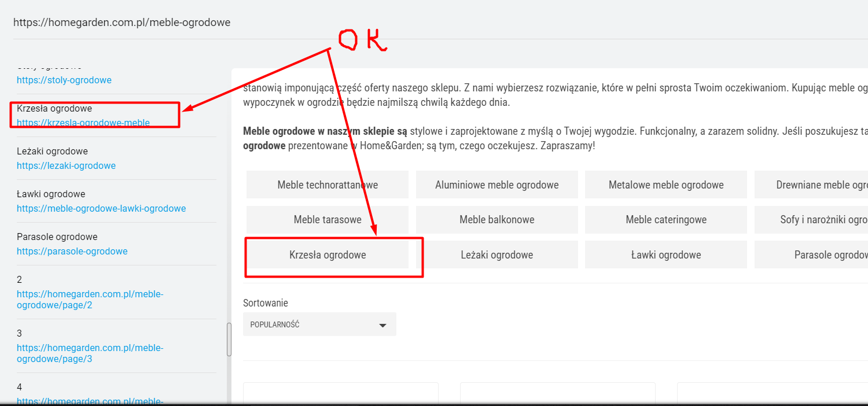
Task: Open the https://lezaki-ogrodowe link
Action: point(66,165)
